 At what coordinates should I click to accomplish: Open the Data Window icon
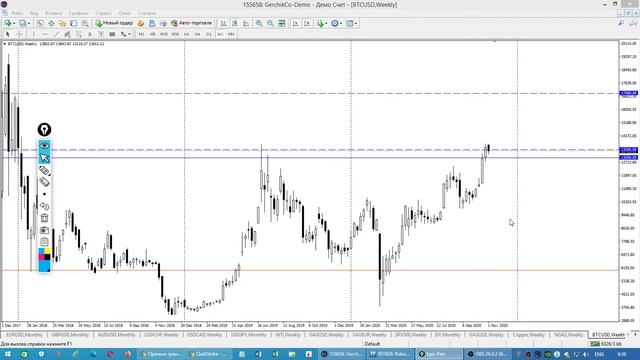51,23
